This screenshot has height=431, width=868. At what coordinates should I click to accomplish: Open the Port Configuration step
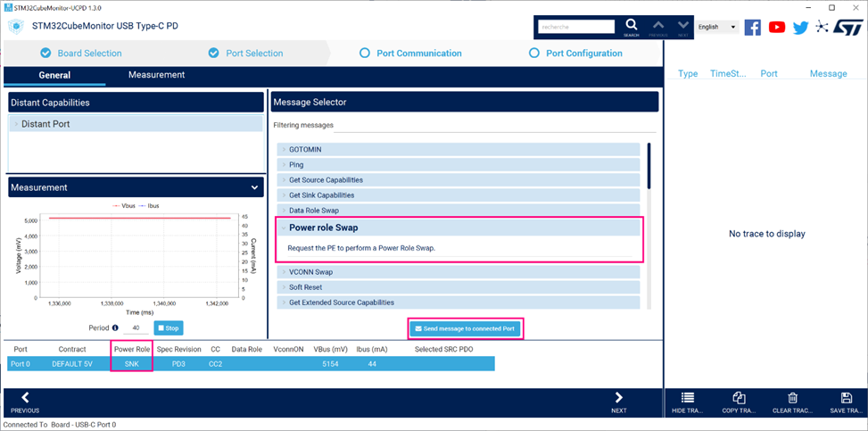(x=576, y=54)
